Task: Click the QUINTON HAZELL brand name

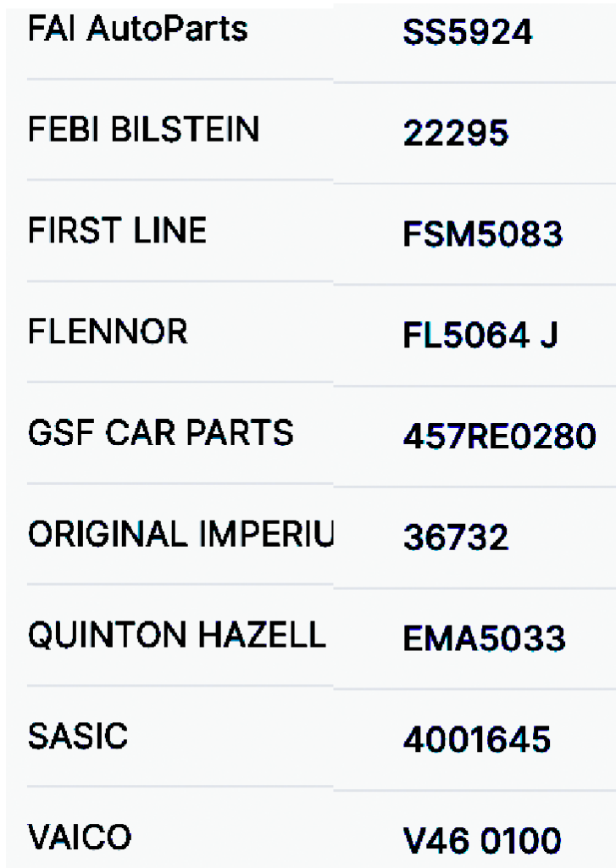Action: [x=177, y=635]
